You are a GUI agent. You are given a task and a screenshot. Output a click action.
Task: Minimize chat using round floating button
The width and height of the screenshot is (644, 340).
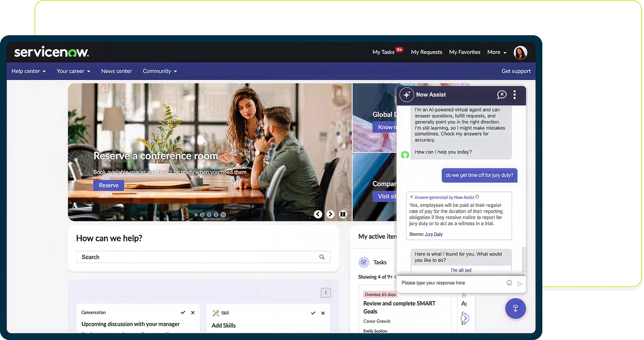coord(515,308)
